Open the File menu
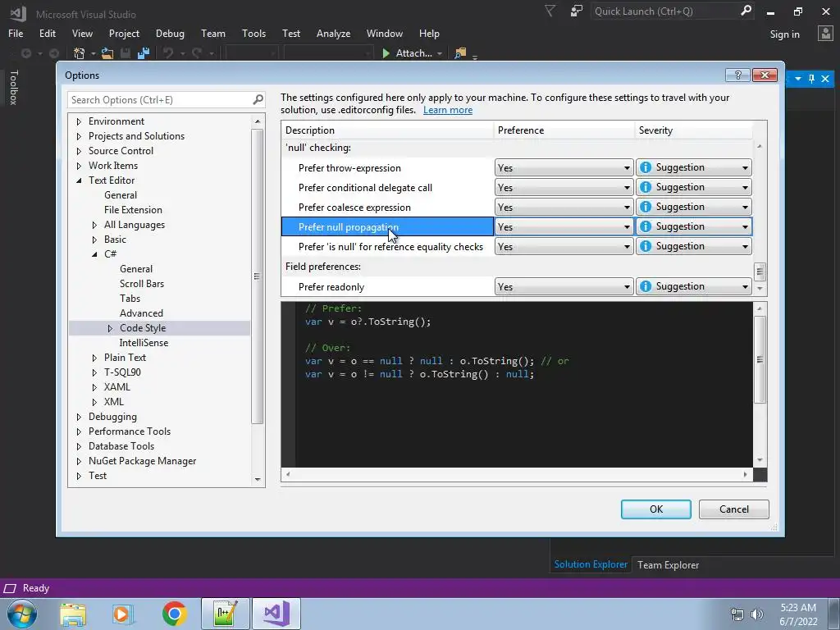Viewport: 840px width, 630px height. 16,33
